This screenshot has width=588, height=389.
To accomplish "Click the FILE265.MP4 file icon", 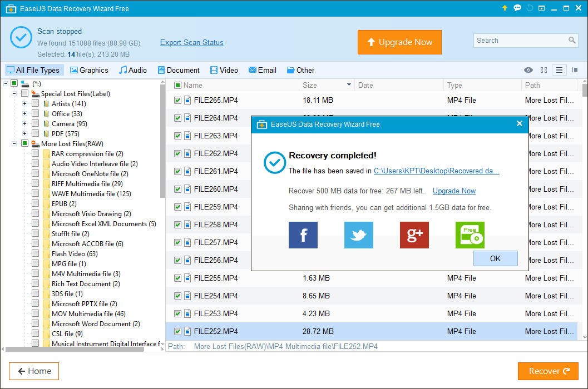I will (x=187, y=100).
